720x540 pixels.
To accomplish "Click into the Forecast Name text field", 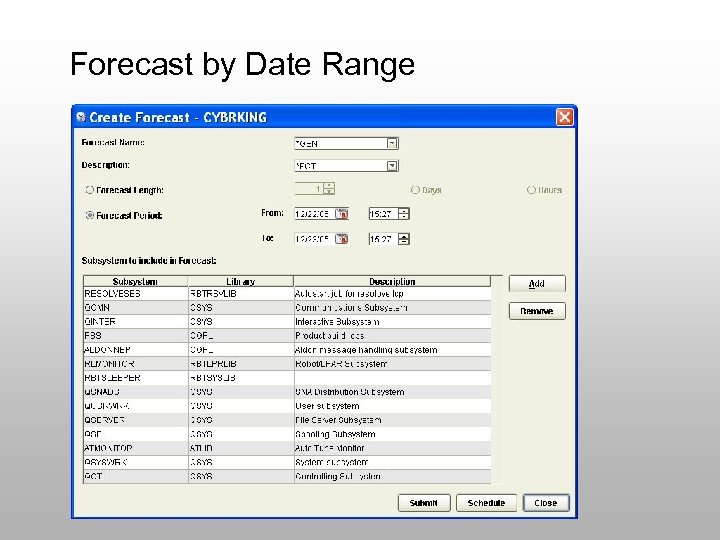I will (x=341, y=143).
